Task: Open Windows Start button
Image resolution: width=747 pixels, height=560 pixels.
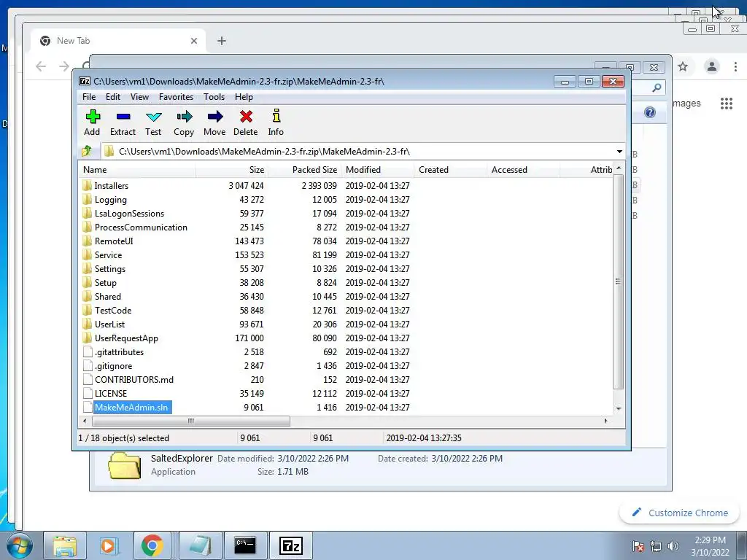Action: 20,545
